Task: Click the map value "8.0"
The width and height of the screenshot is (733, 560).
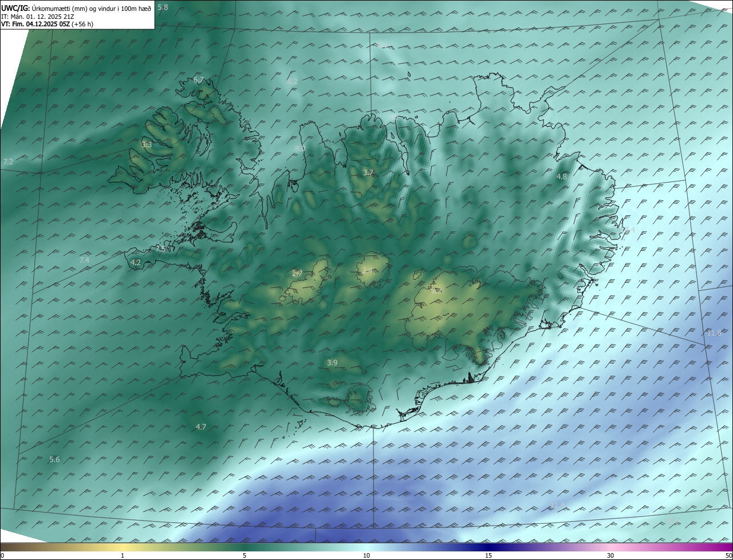Action: 299,149
